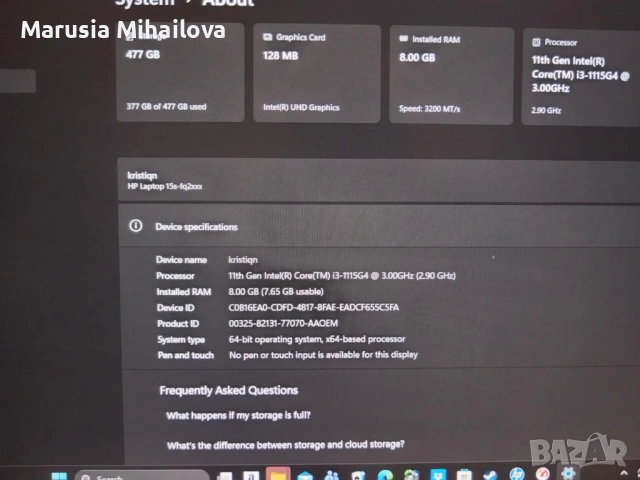The width and height of the screenshot is (640, 480).
Task: Click the 'System type' label
Action: coord(181,340)
